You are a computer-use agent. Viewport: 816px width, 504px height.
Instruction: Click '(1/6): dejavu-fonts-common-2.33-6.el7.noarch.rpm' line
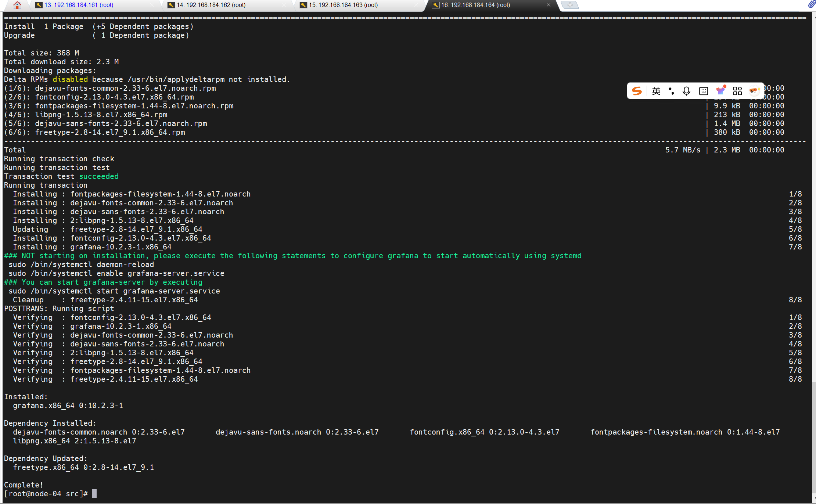[x=110, y=88]
